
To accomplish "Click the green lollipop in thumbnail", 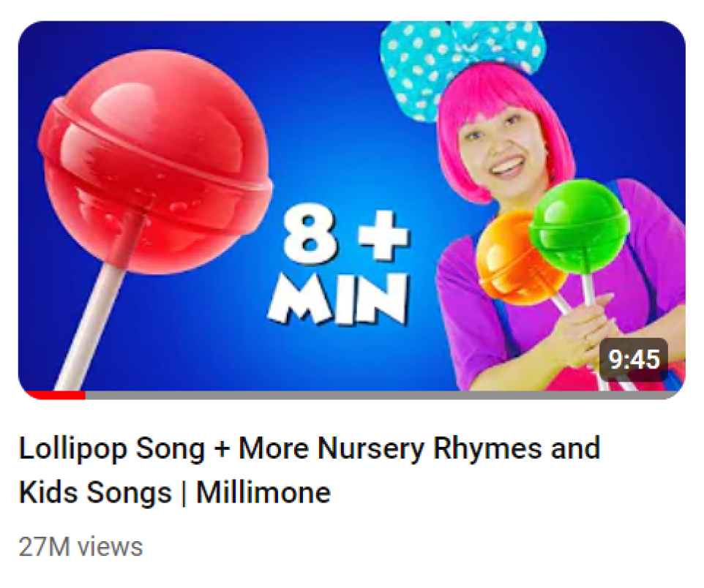I will [x=579, y=227].
